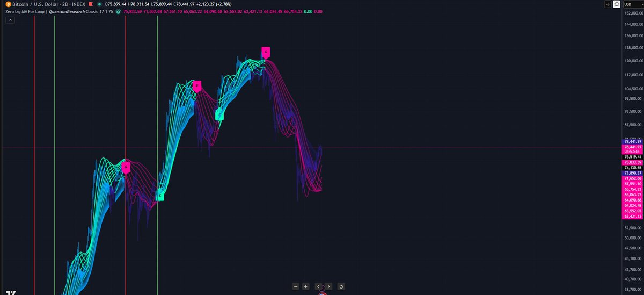This screenshot has width=644, height=295.
Task: Click the Zero lag MA For Loop indicator name
Action: tap(25, 11)
